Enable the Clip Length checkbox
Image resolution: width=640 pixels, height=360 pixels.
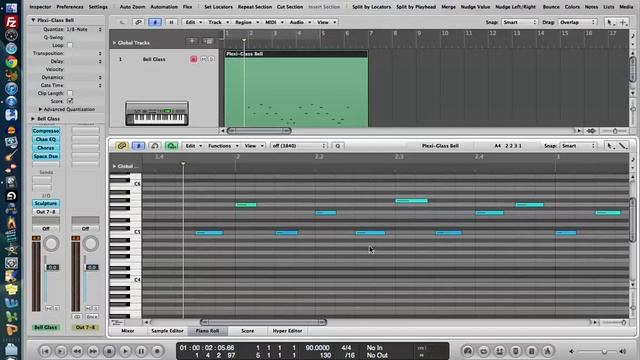point(70,93)
